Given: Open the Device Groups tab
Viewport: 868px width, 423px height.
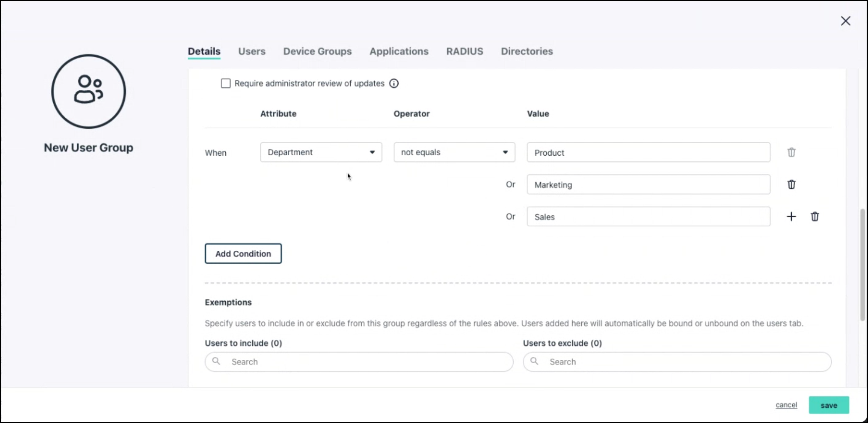Looking at the screenshot, I should click(x=317, y=51).
